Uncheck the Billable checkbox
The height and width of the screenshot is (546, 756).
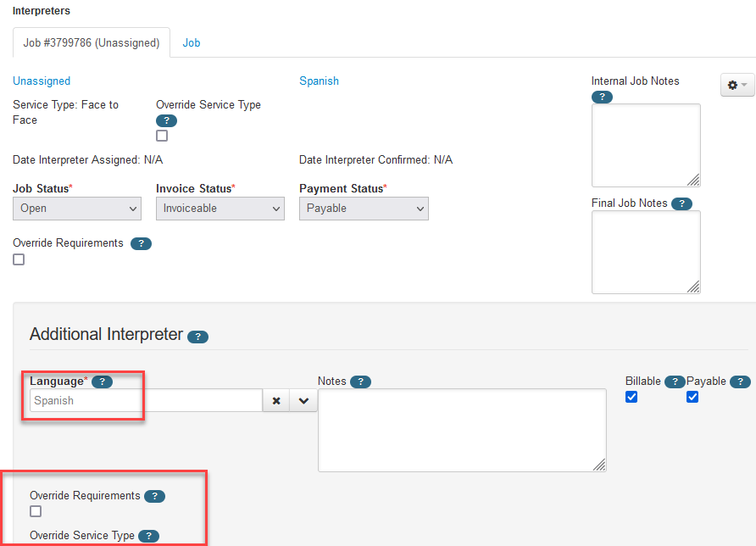tap(631, 397)
